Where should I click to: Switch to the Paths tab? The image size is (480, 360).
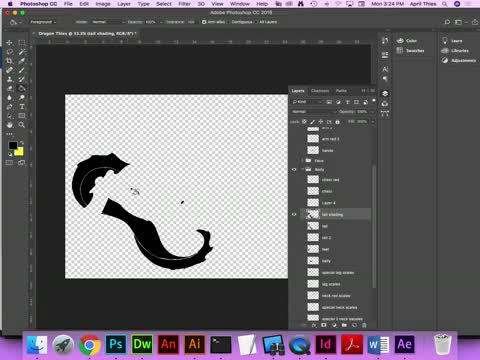coord(341,91)
